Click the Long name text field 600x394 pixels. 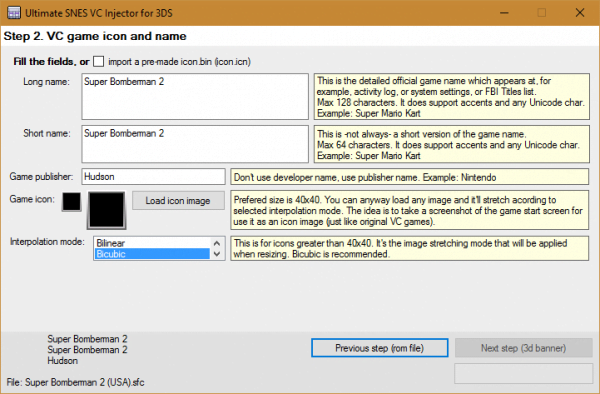(x=195, y=96)
